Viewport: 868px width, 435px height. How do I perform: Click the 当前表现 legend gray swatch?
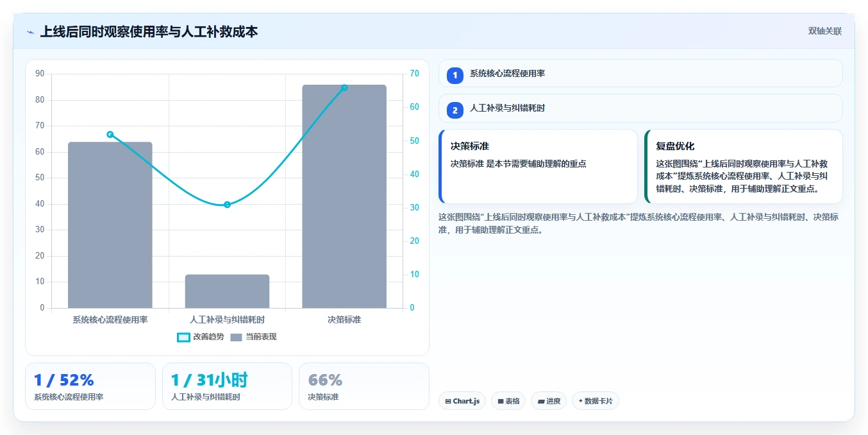click(237, 337)
